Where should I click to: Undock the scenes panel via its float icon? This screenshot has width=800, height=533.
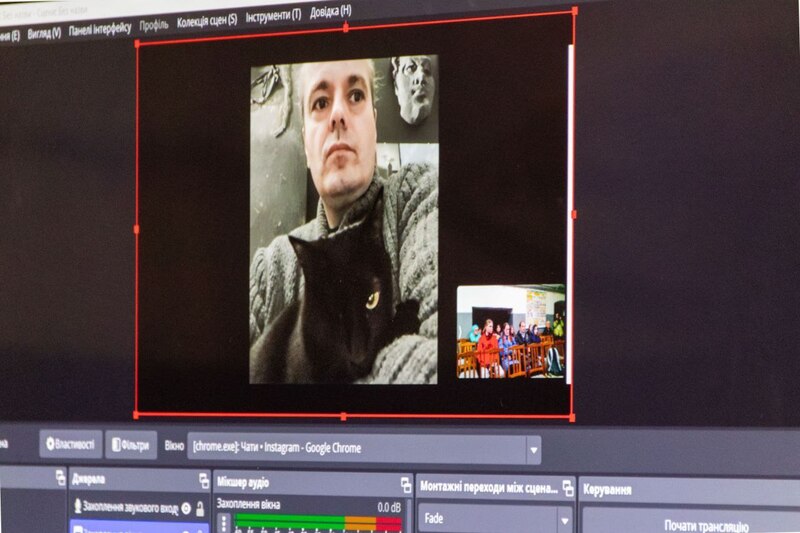pos(60,478)
